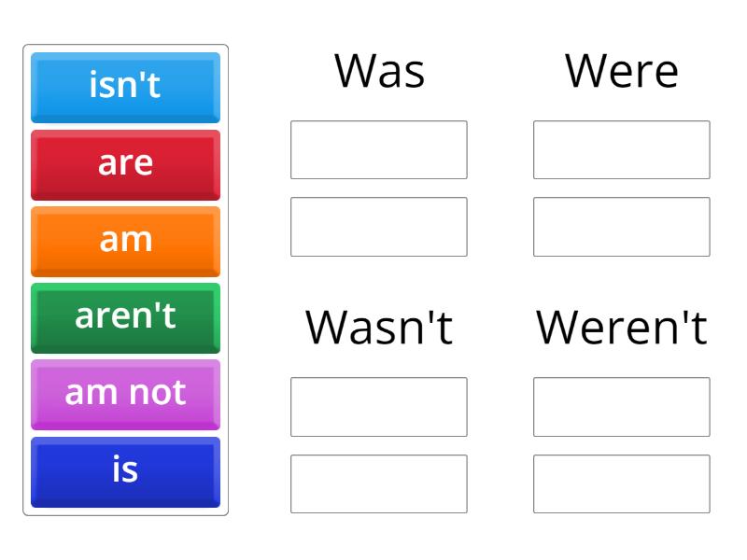Click the second empty box under Was
Image resolution: width=747 pixels, height=560 pixels.
coord(379,224)
